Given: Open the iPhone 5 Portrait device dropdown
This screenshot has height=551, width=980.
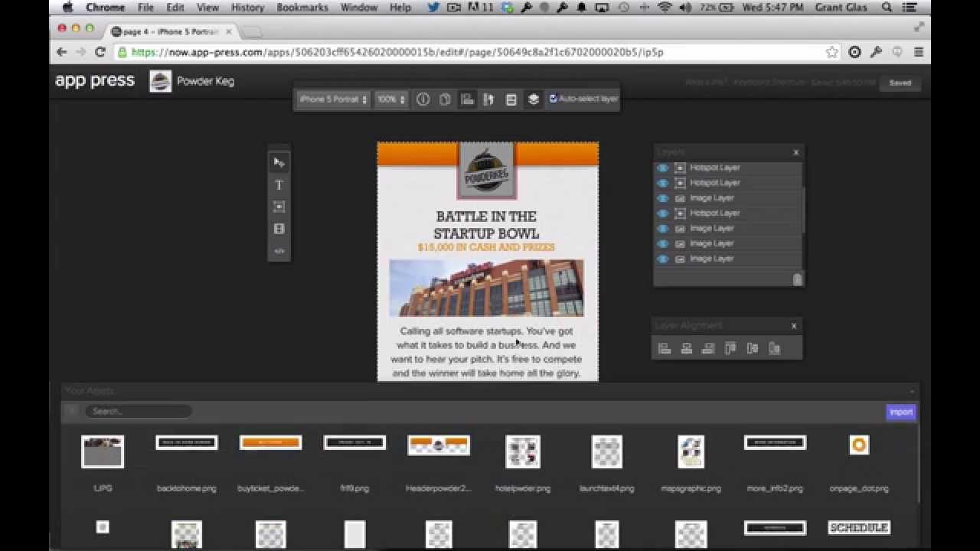Looking at the screenshot, I should point(333,99).
